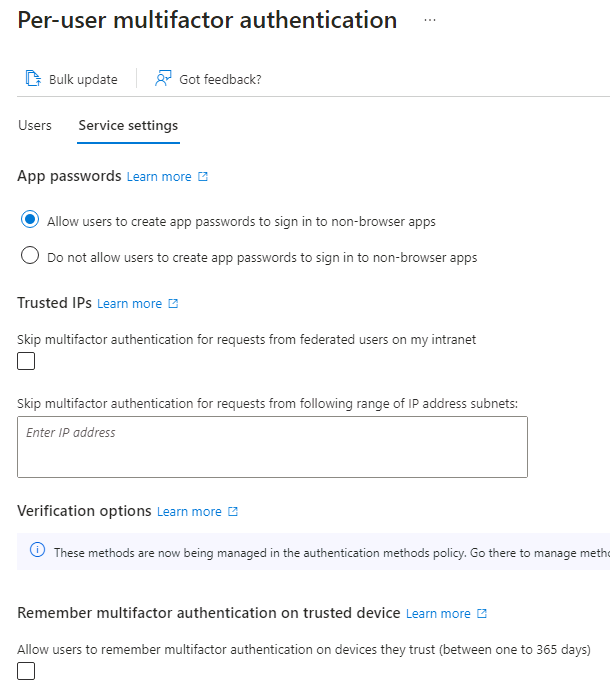Click the Enter IP address text box

(272, 447)
